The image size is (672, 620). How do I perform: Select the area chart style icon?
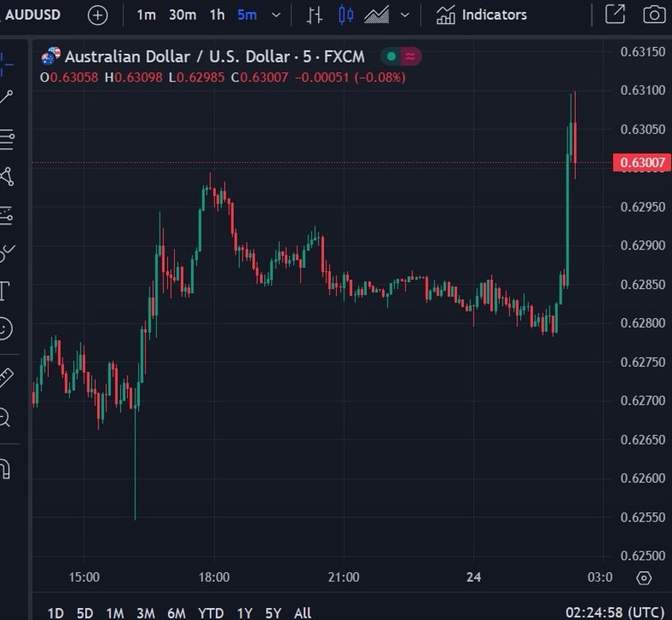(x=376, y=15)
